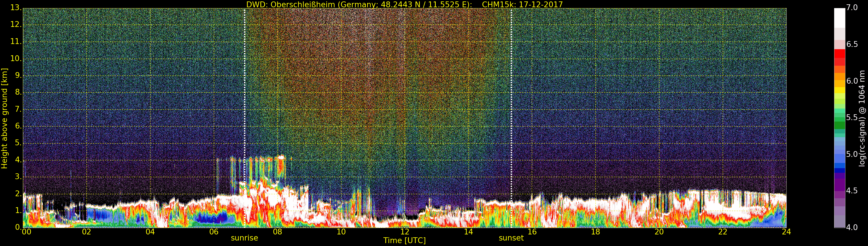Click the 'sunrise' label below the time axis

click(244, 238)
